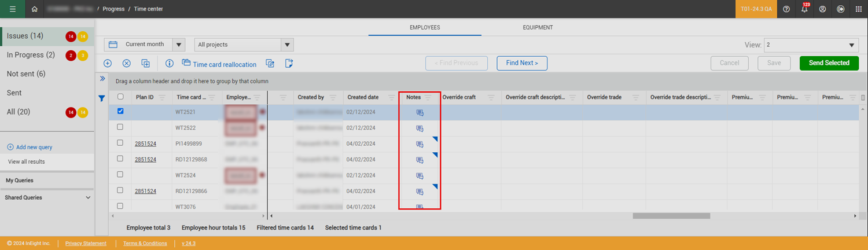868x250 pixels.
Task: Check the RD12129866 row checkbox
Action: pos(120,190)
